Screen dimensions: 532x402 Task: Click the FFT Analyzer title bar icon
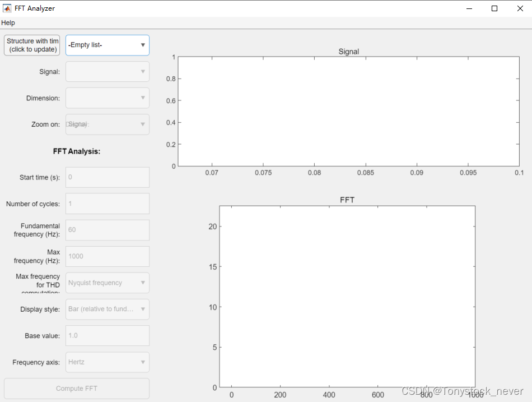tap(8, 8)
